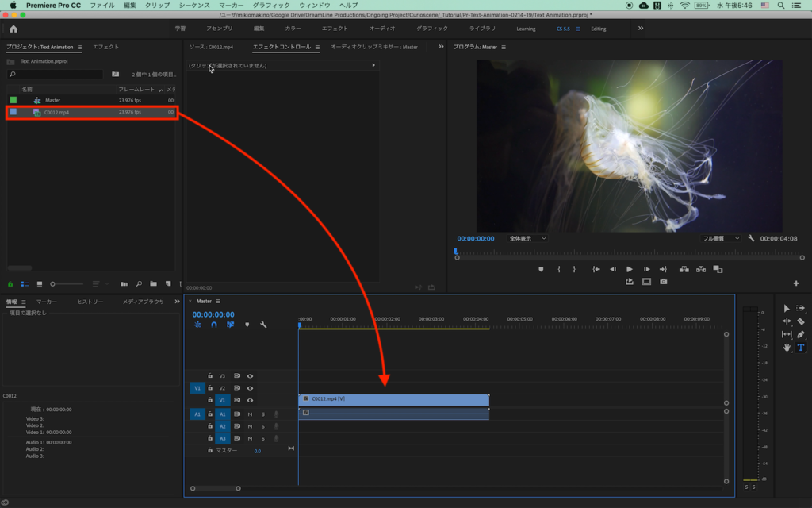812x508 pixels.
Task: Toggle lock on the V3 track
Action: tap(210, 375)
